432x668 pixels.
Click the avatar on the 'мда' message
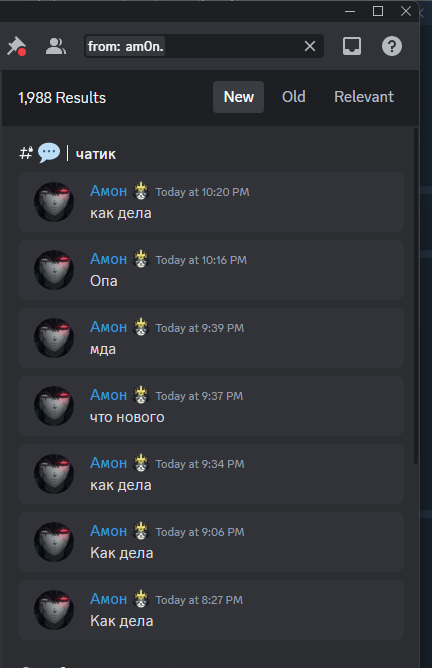pyautogui.click(x=54, y=338)
